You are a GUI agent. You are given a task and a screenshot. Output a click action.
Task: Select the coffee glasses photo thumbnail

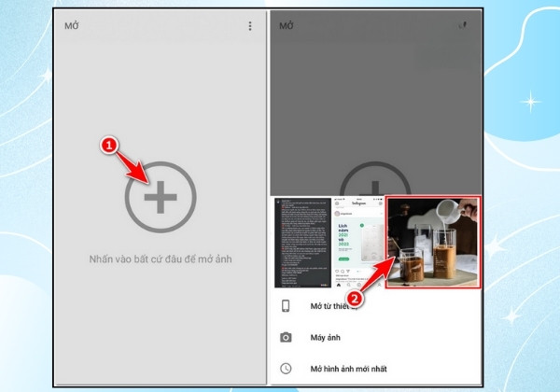(433, 242)
